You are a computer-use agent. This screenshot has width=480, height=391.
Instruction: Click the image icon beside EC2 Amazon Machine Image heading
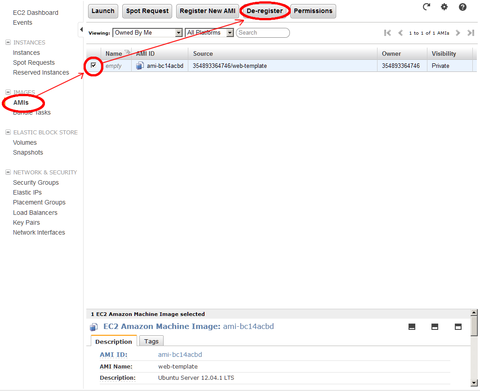(94, 327)
